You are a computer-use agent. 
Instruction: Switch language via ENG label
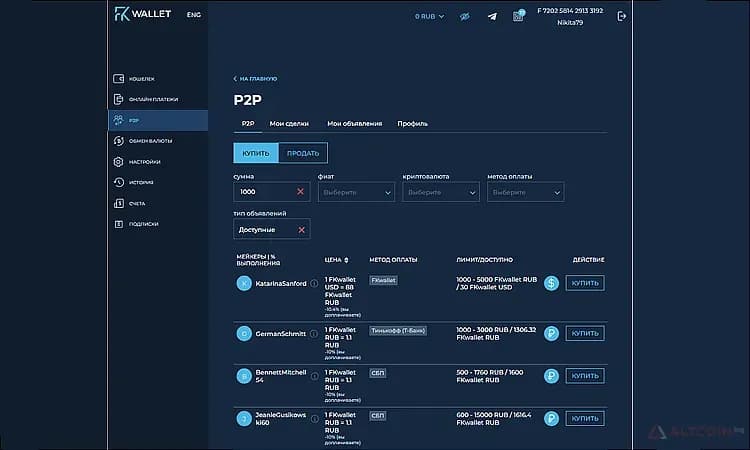tap(194, 15)
